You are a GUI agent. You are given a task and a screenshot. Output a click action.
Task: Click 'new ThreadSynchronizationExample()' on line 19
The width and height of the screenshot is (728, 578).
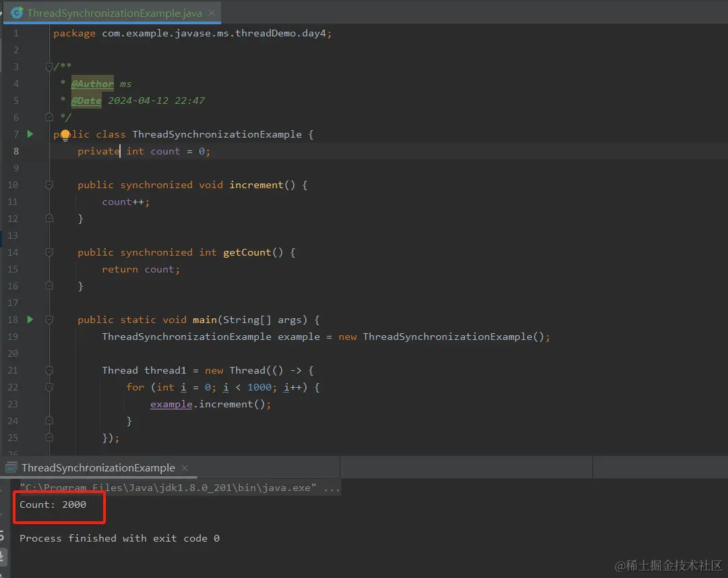coord(444,337)
